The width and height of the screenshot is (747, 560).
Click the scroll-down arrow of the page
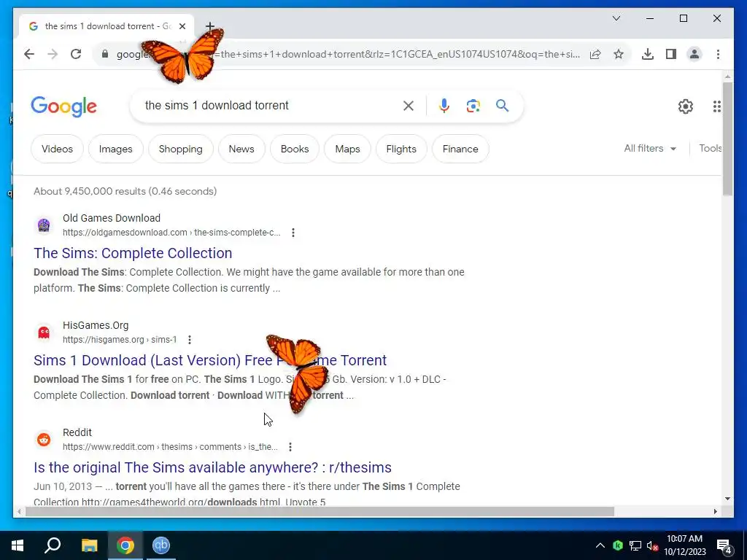pyautogui.click(x=727, y=499)
